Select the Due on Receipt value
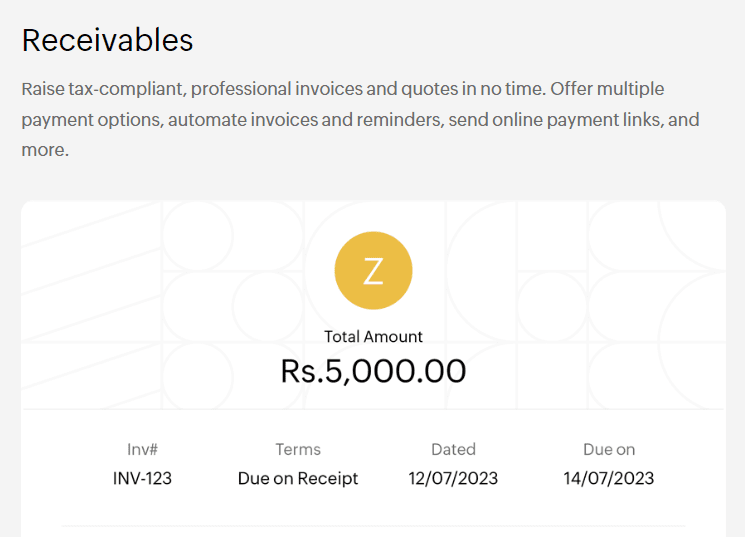This screenshot has width=745, height=537. coord(298,478)
